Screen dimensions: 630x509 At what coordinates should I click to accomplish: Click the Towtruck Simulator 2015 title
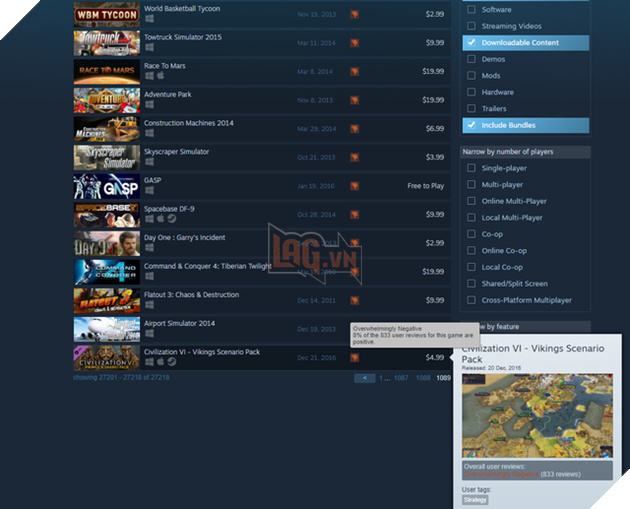[183, 37]
